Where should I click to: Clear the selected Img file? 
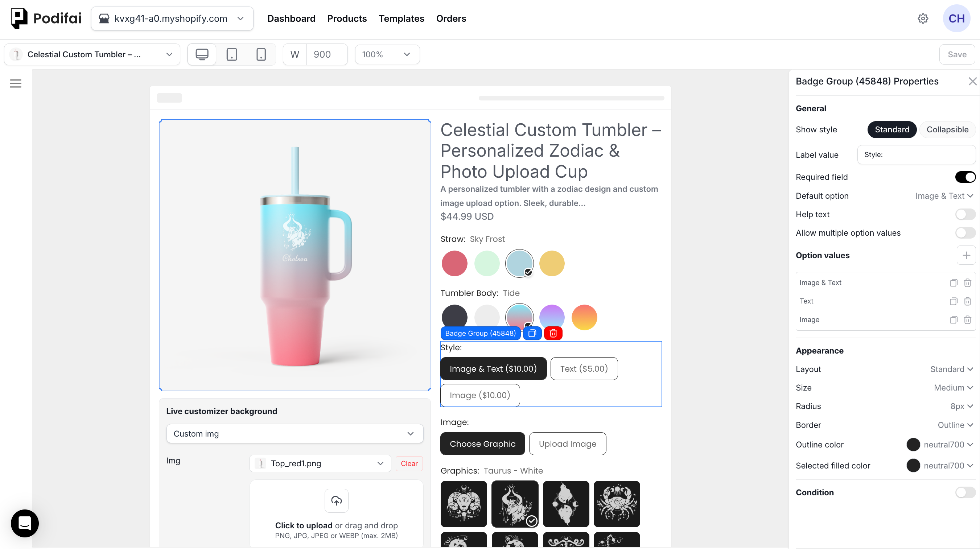click(x=409, y=463)
